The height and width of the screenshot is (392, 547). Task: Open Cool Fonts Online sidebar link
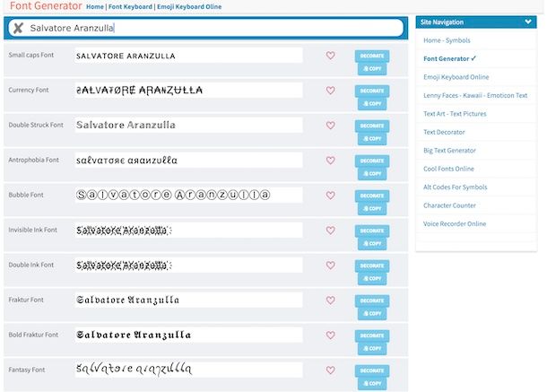tap(448, 169)
